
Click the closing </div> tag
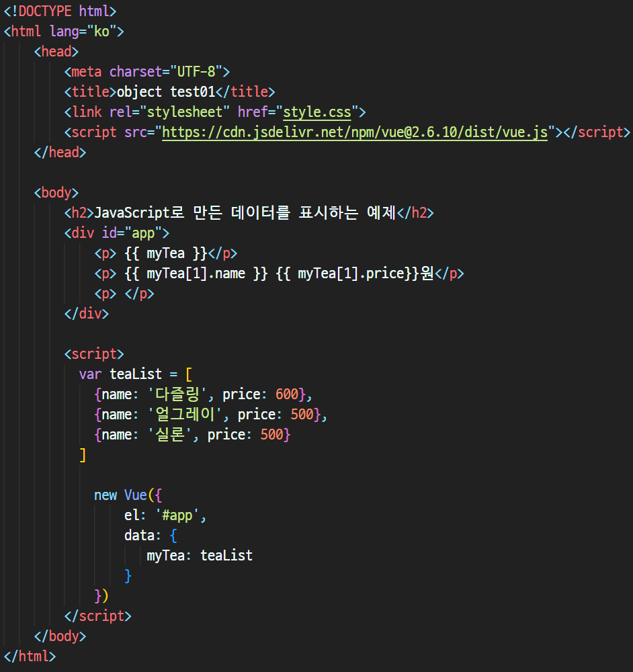click(86, 314)
